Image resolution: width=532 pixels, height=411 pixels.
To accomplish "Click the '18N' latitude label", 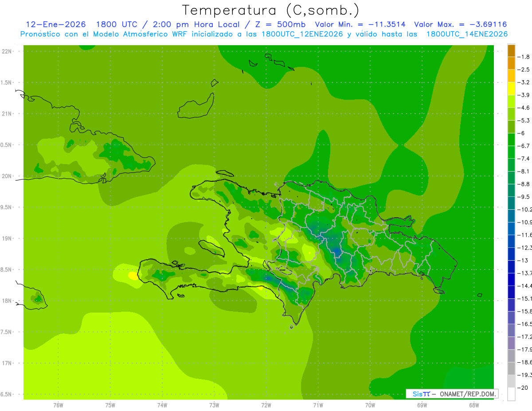I will coord(8,301).
